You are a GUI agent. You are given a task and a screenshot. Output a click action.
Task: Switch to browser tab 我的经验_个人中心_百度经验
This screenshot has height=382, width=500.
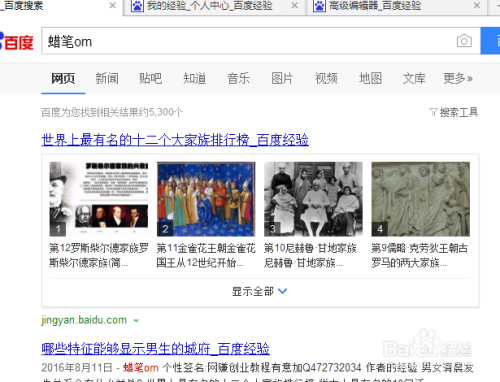tap(210, 6)
